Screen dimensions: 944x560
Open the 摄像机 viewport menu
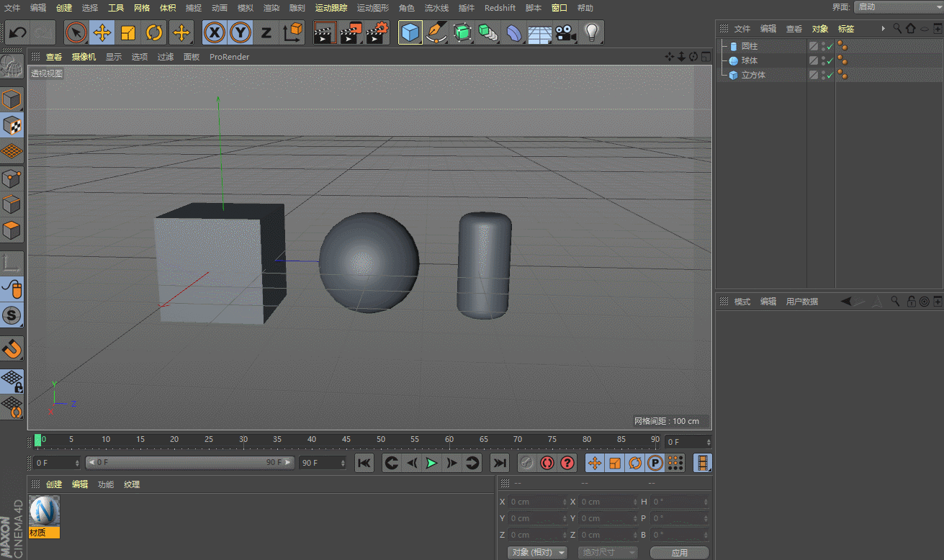tap(84, 57)
